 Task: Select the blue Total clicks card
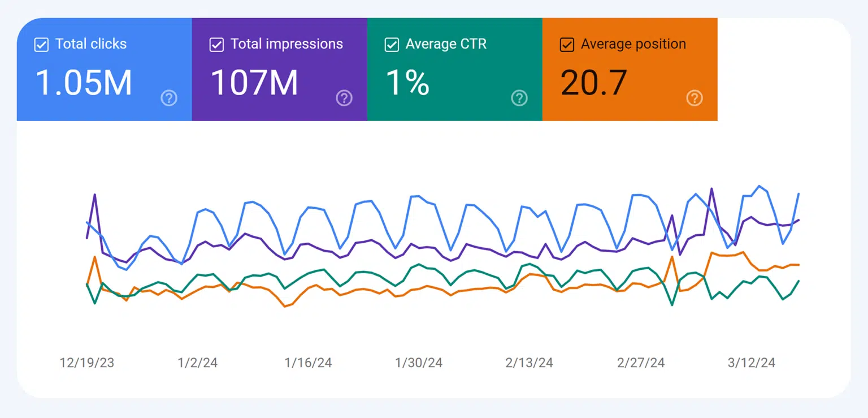(x=105, y=68)
